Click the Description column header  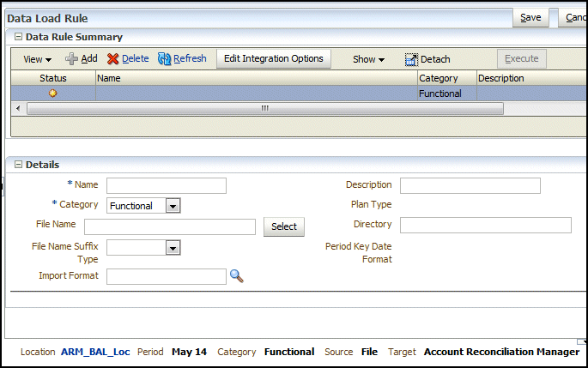pyautogui.click(x=531, y=78)
